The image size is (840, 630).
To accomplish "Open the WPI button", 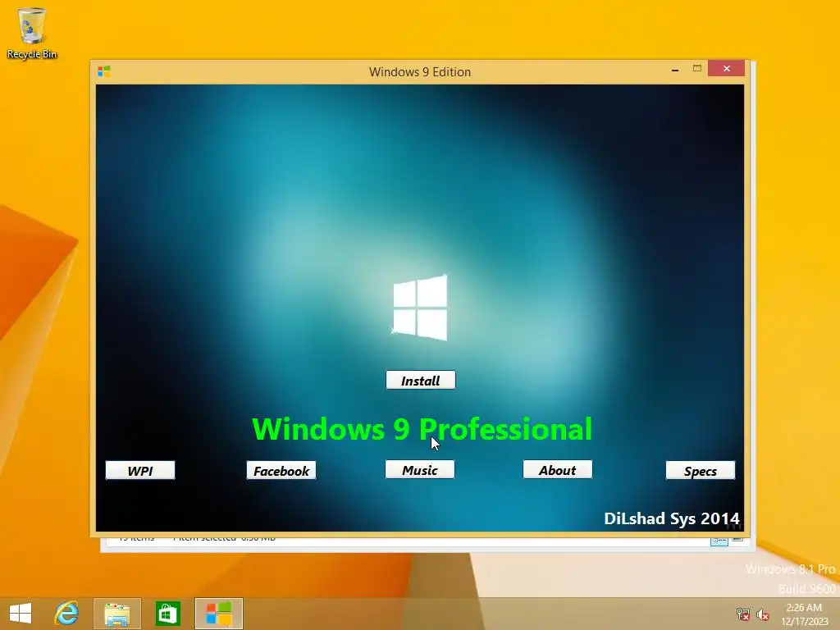I will [x=140, y=470].
